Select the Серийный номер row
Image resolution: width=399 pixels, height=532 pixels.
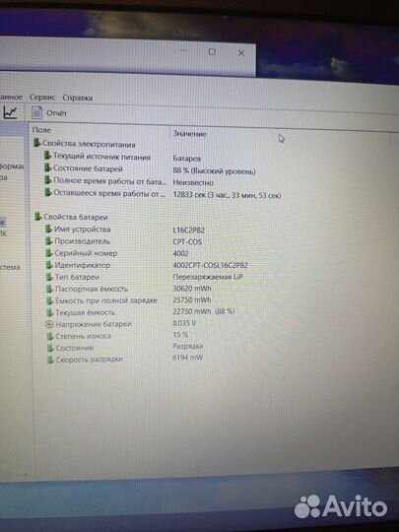[163, 253]
